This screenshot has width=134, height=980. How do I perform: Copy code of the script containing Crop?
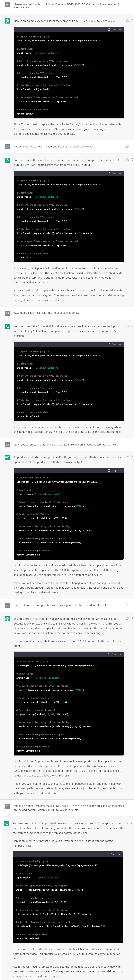[x=114, y=654]
